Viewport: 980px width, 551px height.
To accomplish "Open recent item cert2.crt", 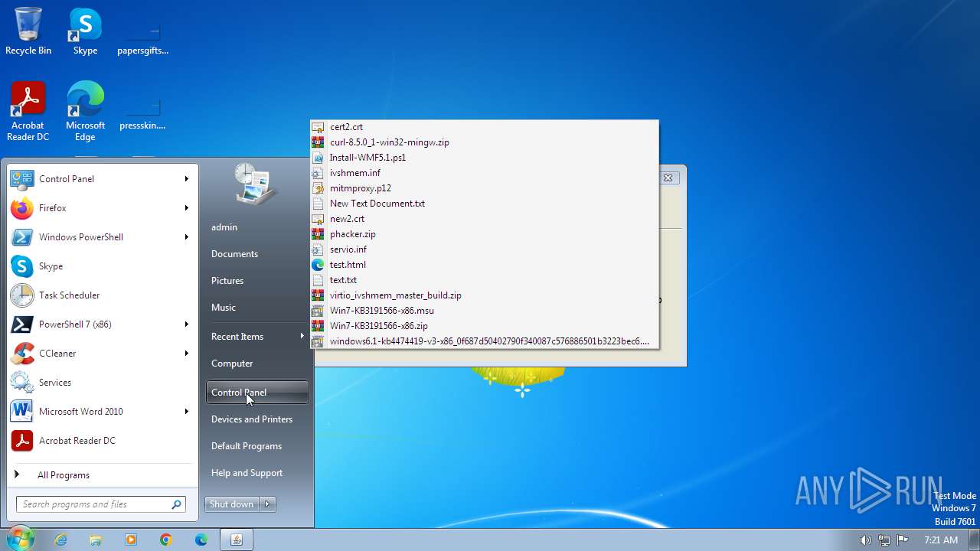I will coord(484,127).
